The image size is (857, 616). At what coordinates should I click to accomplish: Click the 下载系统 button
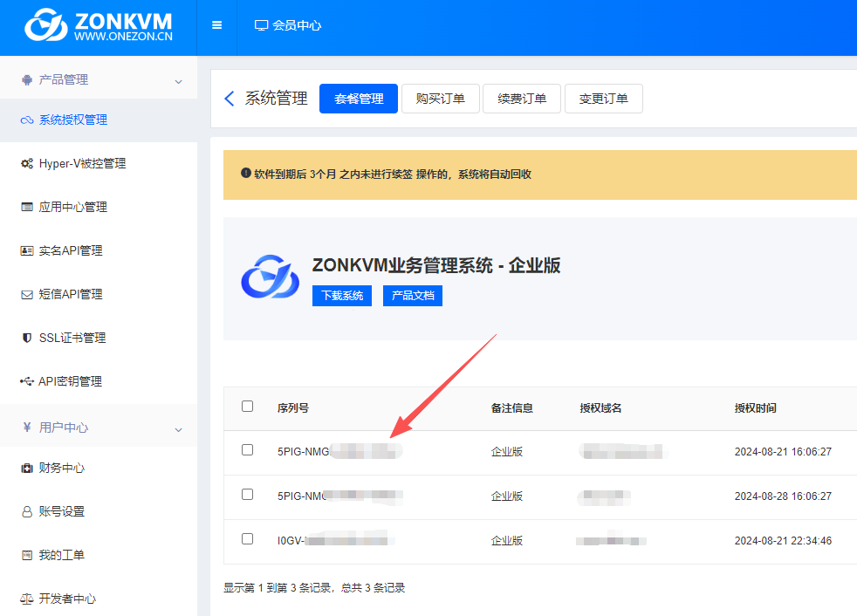(342, 296)
